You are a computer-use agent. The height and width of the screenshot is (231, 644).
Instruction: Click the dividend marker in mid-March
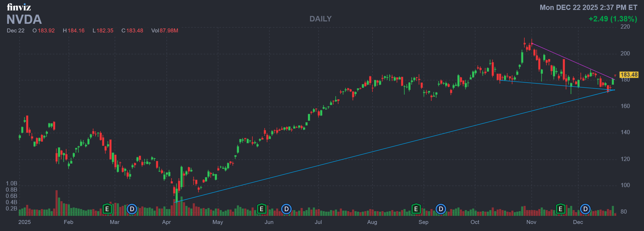[x=132, y=209]
